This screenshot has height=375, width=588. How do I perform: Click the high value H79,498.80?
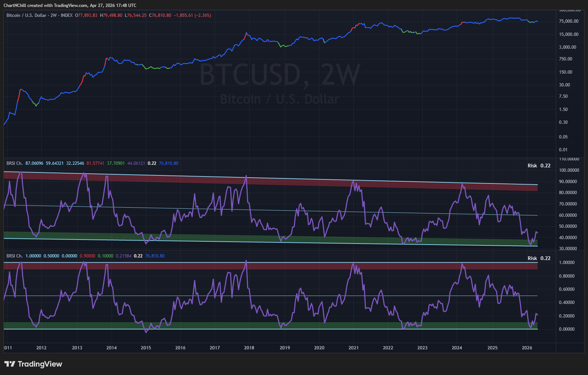pos(111,15)
